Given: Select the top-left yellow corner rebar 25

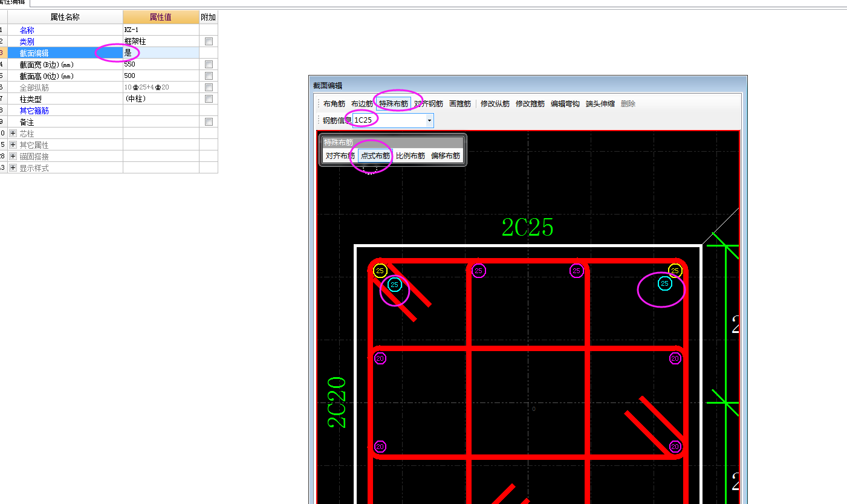Looking at the screenshot, I should pyautogui.click(x=380, y=271).
